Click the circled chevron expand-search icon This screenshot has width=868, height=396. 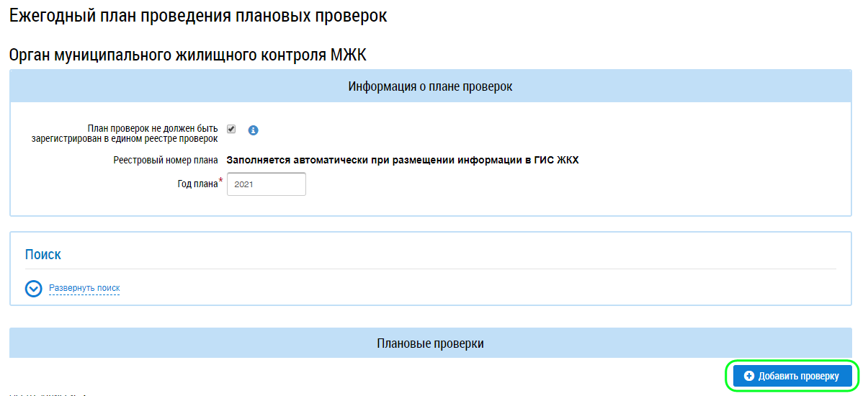click(x=34, y=288)
